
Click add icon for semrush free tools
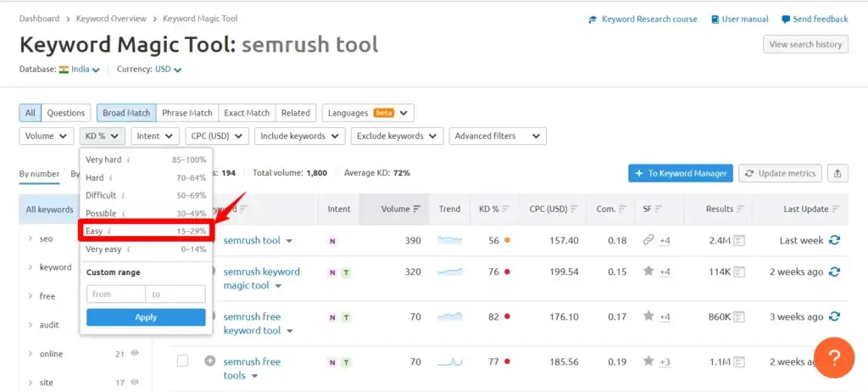[210, 361]
